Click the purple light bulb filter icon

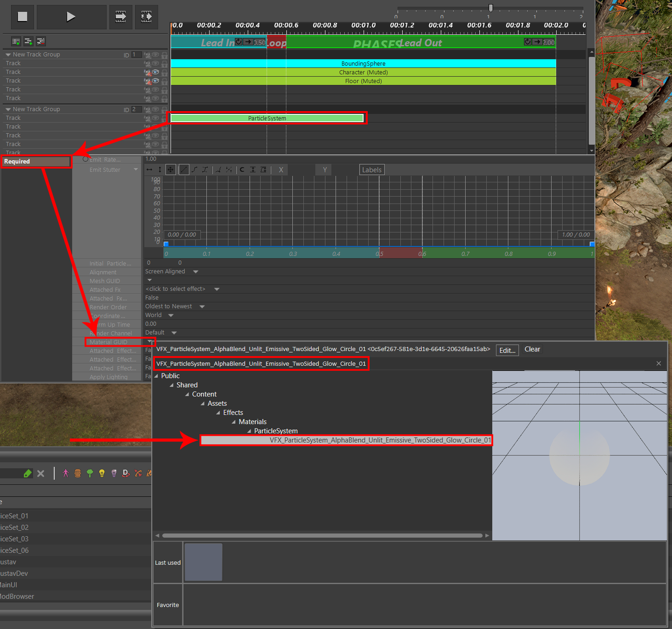coord(114,473)
